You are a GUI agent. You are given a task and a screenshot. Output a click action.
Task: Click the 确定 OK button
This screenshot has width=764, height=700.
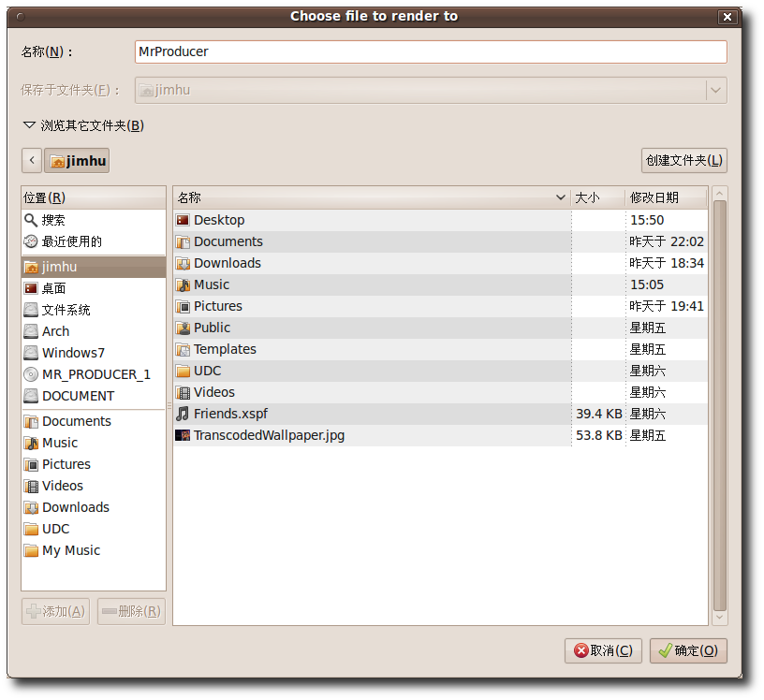[688, 650]
